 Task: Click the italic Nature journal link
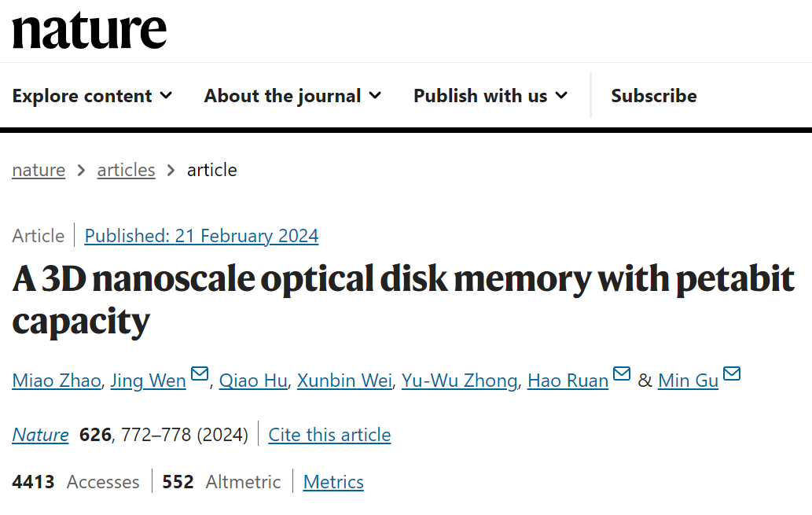(40, 435)
